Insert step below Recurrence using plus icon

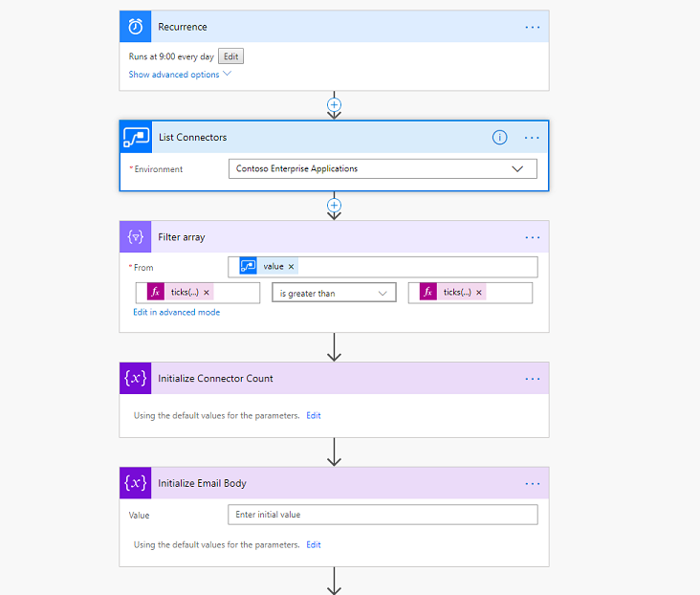coord(334,104)
